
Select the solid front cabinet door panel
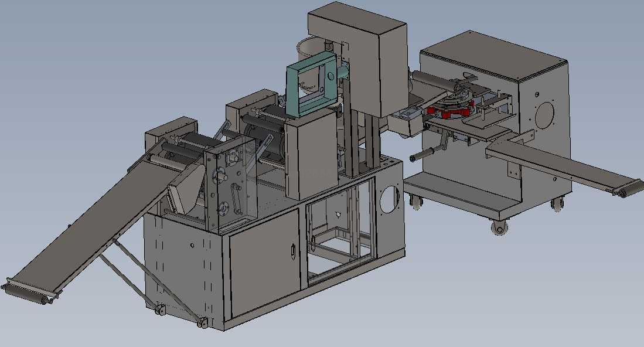point(264,264)
